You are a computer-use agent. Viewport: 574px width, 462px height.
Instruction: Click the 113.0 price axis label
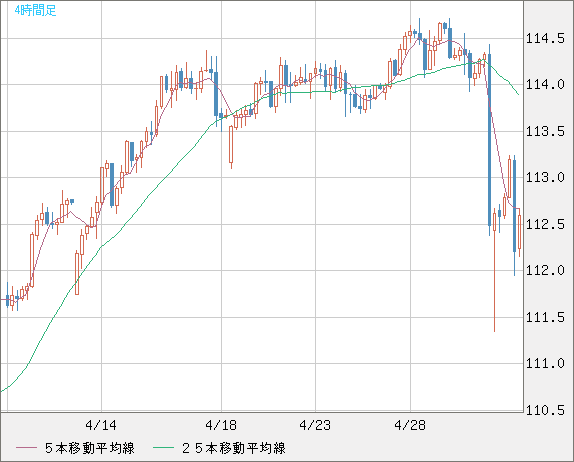pyautogui.click(x=545, y=178)
